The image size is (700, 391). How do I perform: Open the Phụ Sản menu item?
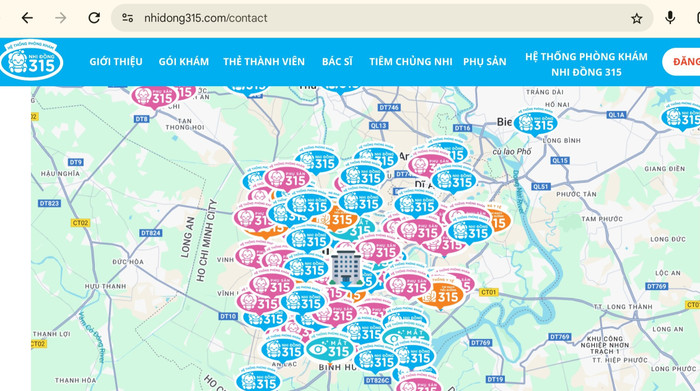tap(485, 62)
